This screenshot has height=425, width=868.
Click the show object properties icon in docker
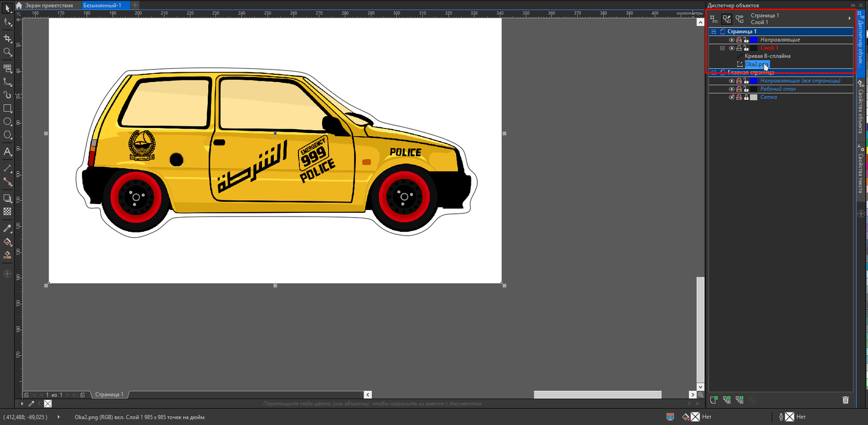coord(714,19)
